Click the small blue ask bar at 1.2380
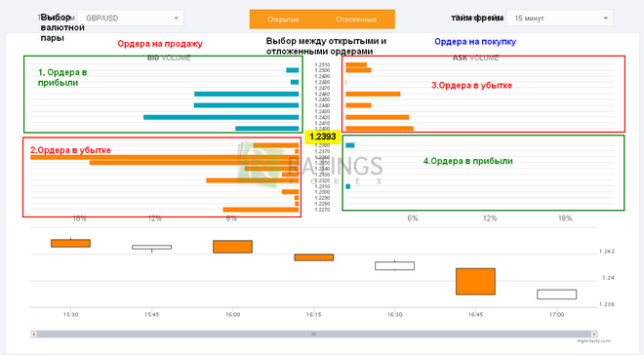This screenshot has height=355, width=644. click(350, 145)
